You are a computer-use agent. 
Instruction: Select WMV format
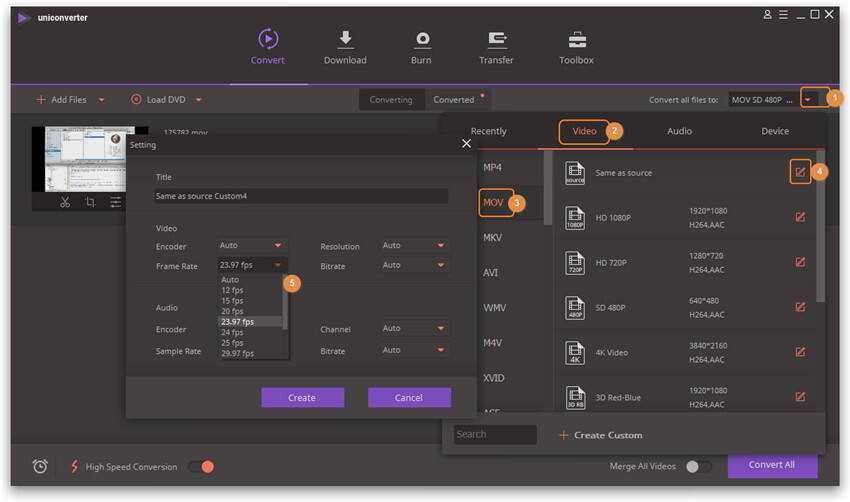[494, 308]
